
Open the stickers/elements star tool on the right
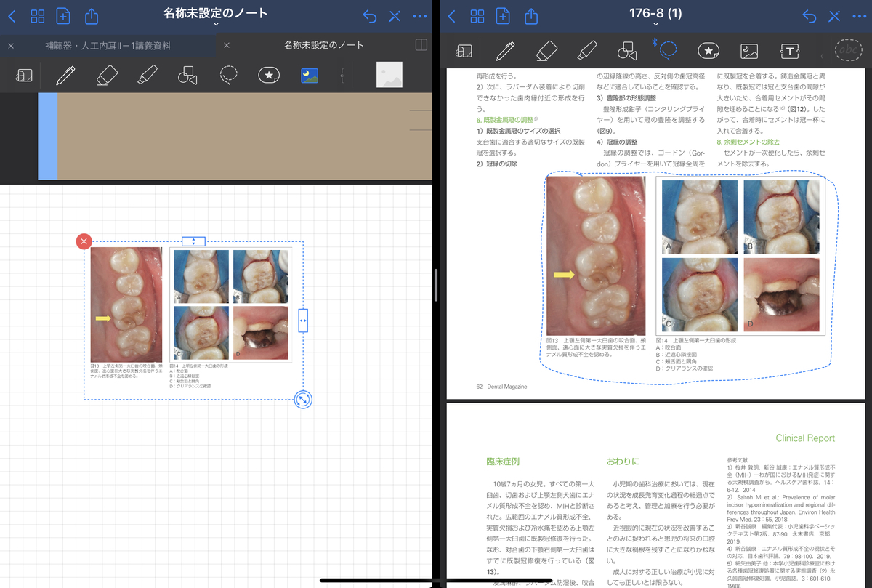coord(708,51)
